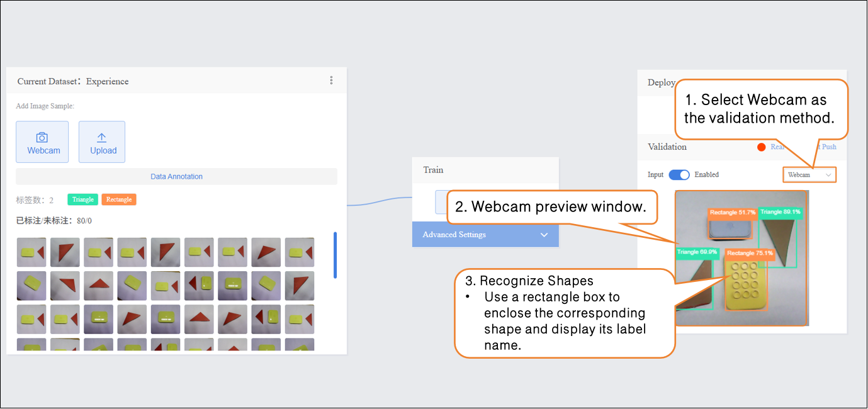Image resolution: width=868 pixels, height=409 pixels.
Task: Toggle the Input Enabled switch
Action: click(x=679, y=174)
